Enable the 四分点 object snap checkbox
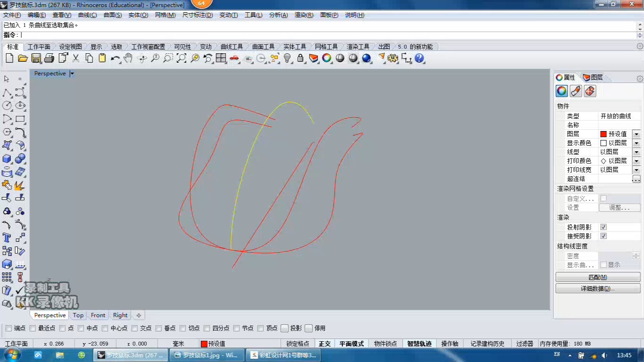Screen dimensions: 644x362 pos(207,329)
